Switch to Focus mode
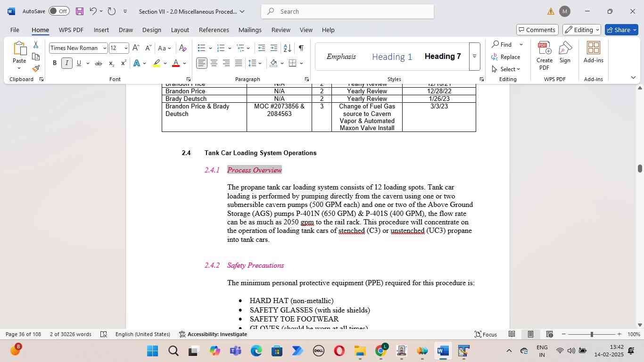 (x=486, y=334)
